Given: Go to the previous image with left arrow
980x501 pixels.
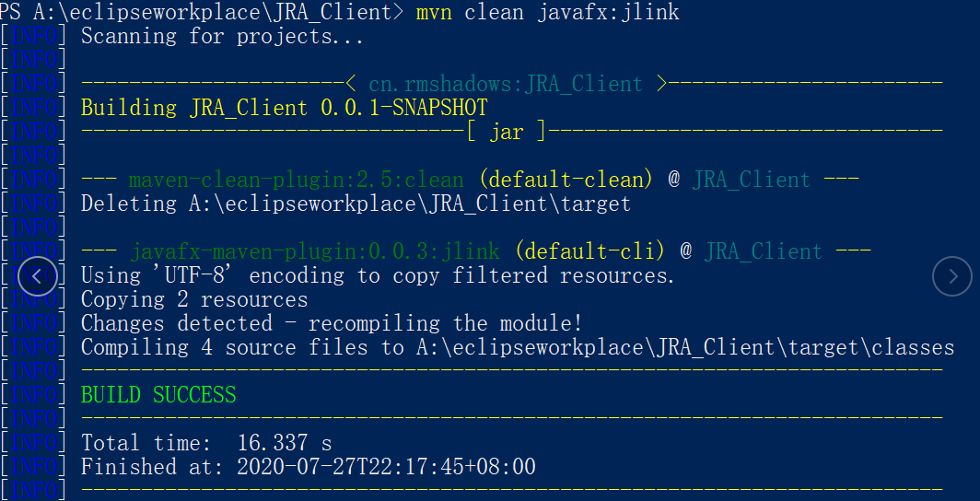Looking at the screenshot, I should [38, 276].
